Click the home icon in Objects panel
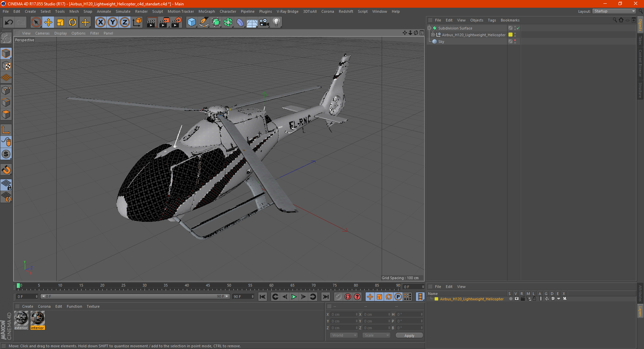The height and width of the screenshot is (349, 644). [621, 20]
